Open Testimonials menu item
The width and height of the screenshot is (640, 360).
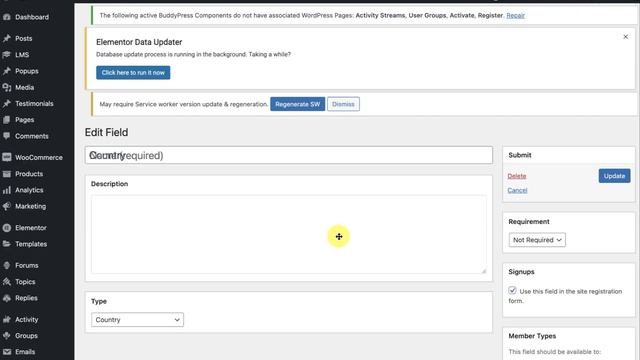click(34, 104)
